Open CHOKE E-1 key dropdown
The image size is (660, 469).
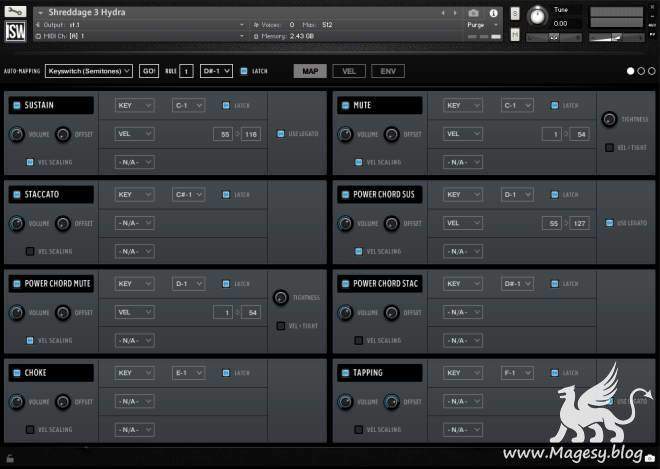coord(188,373)
